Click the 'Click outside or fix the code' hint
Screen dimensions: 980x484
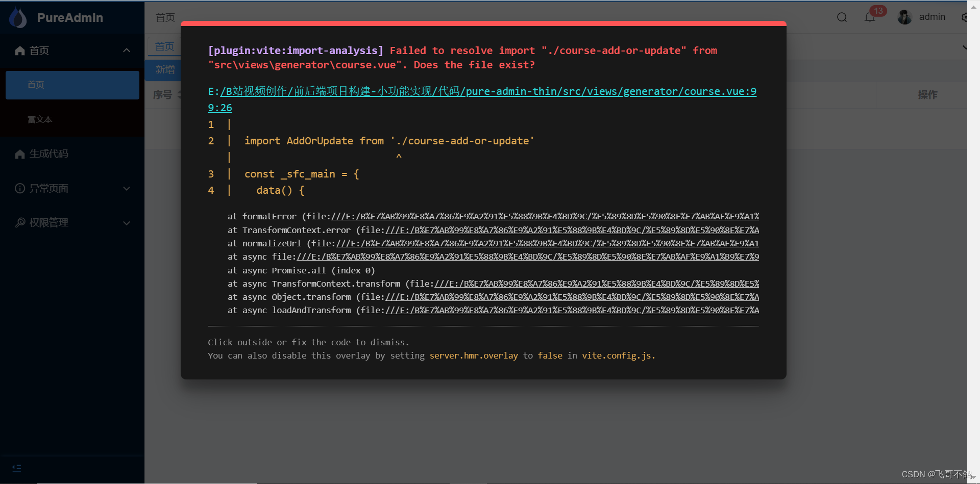click(308, 343)
